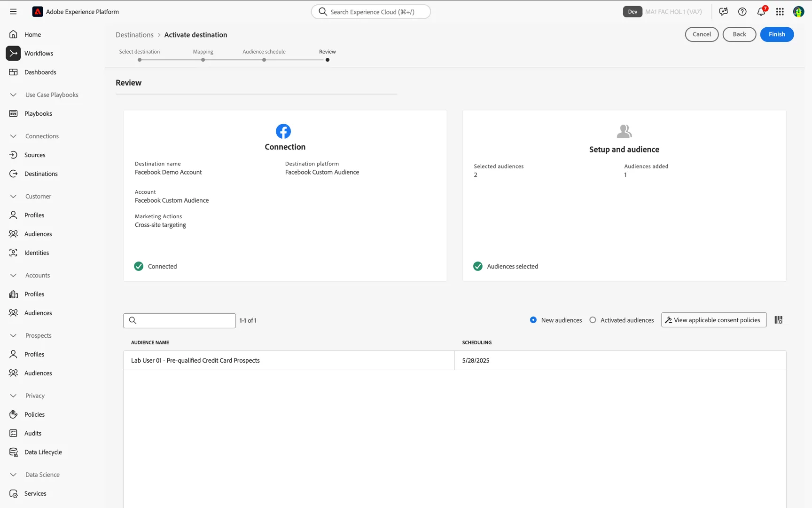The height and width of the screenshot is (508, 812).
Task: Open the hamburger navigation menu
Action: (x=13, y=12)
